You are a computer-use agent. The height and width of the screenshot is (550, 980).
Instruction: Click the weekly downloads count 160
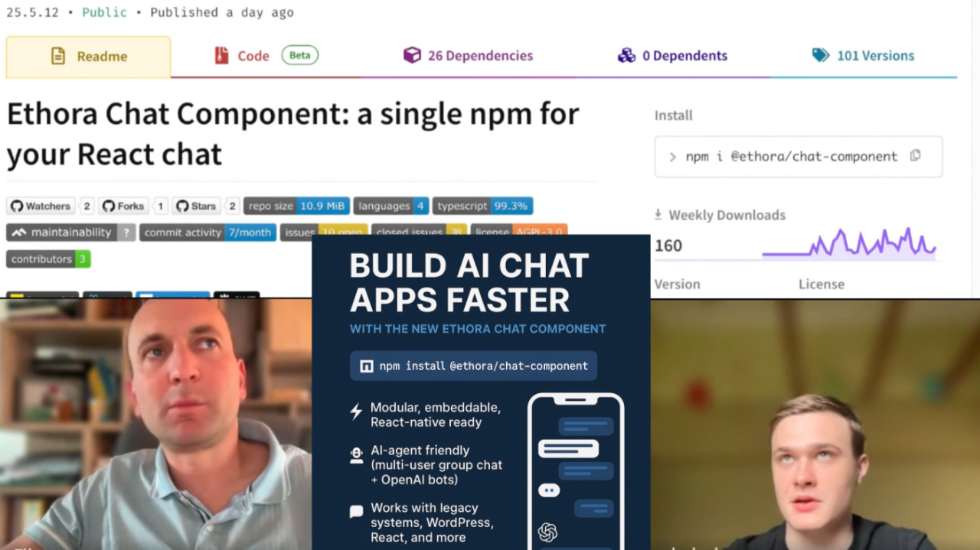[668, 246]
